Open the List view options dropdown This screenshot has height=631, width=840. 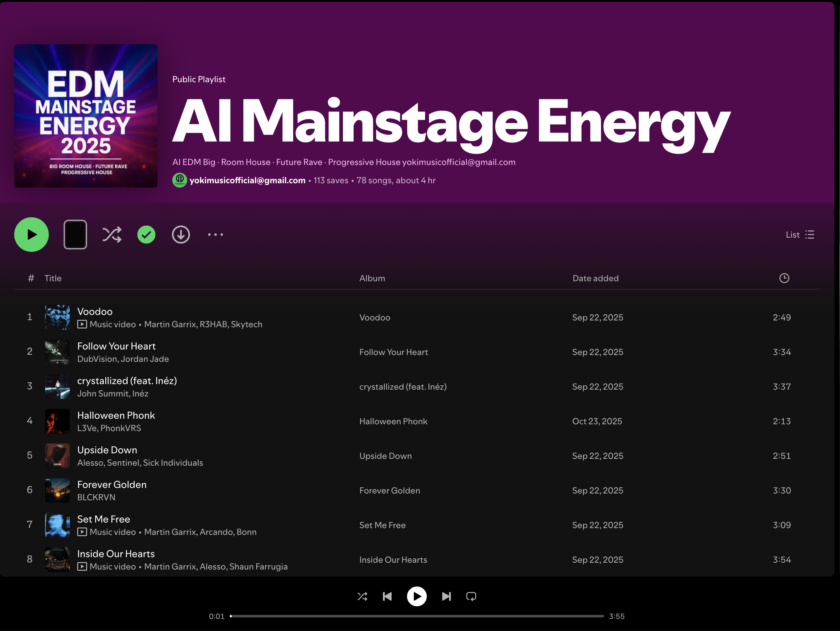click(x=800, y=235)
